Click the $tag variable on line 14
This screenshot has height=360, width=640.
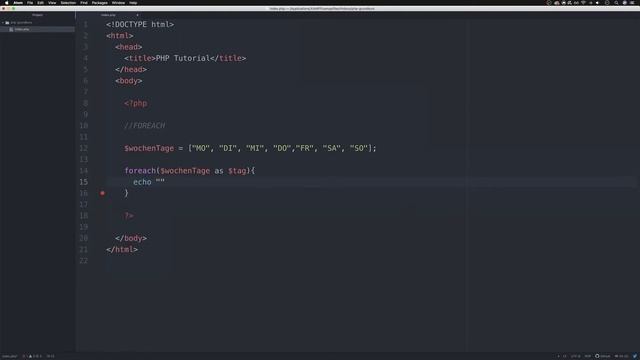click(237, 171)
